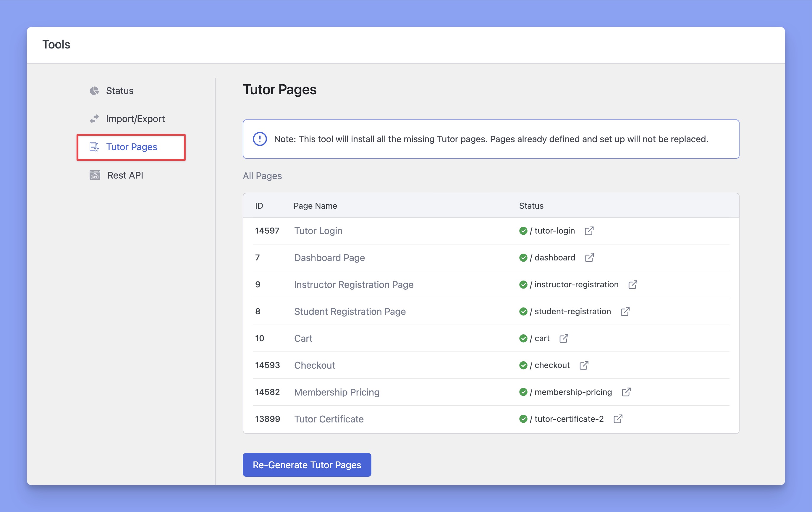This screenshot has height=512, width=812.
Task: Click green check icon for cart
Action: click(523, 338)
